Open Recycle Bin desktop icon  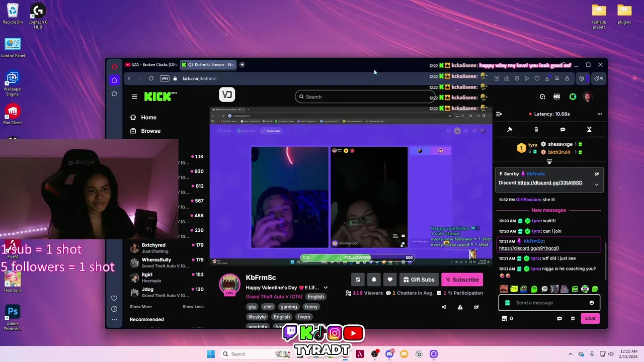13,14
